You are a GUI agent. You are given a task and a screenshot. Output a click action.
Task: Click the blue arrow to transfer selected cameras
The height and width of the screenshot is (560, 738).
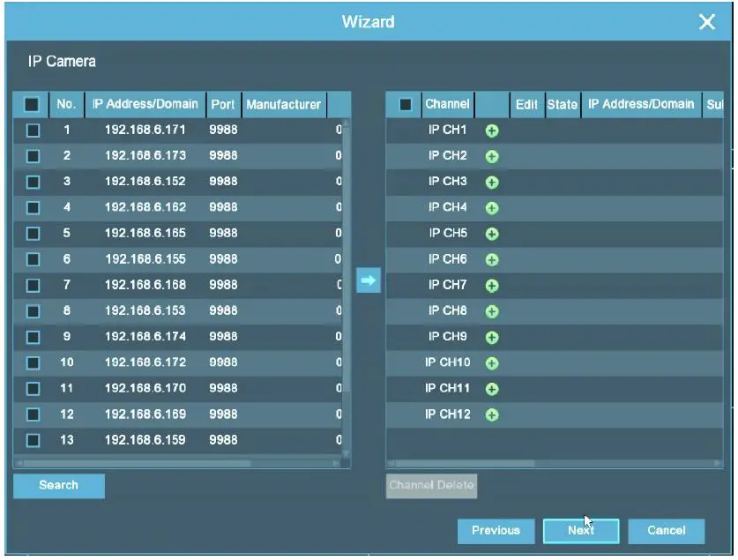click(368, 280)
